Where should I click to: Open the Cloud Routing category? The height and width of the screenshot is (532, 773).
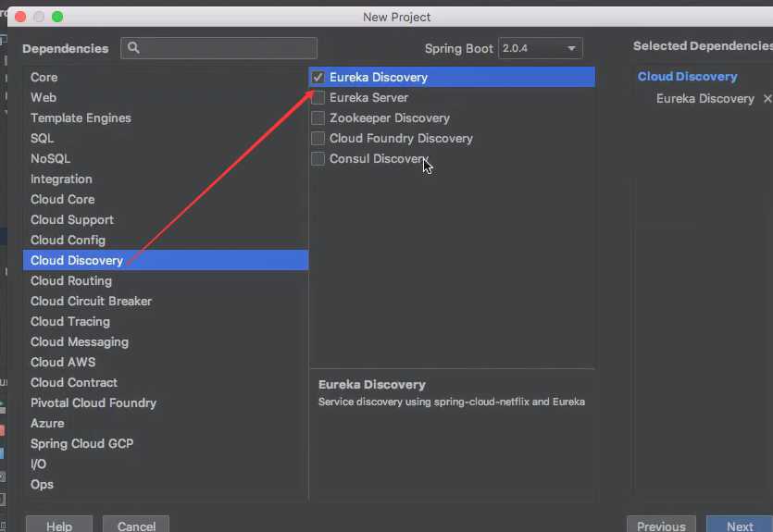(x=165, y=280)
